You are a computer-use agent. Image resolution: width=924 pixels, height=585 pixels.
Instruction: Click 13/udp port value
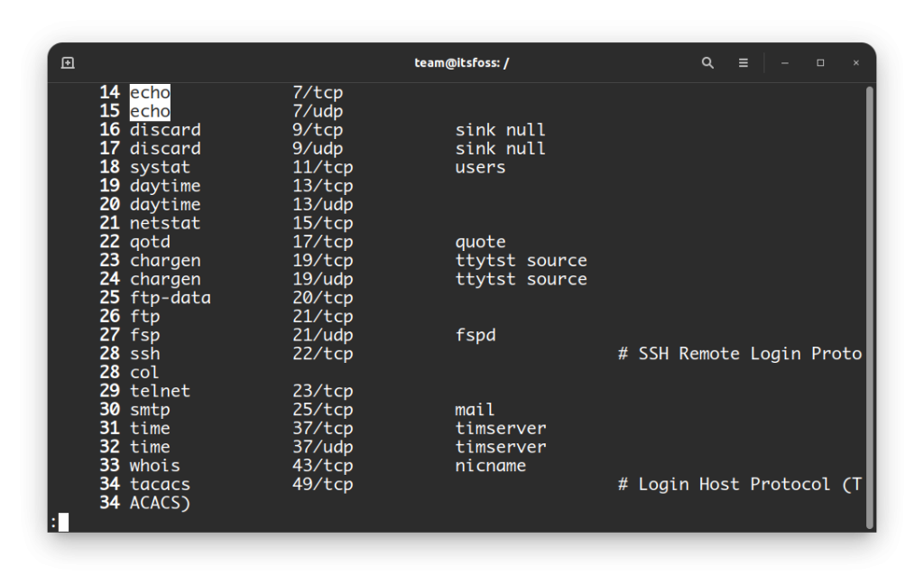pos(323,205)
